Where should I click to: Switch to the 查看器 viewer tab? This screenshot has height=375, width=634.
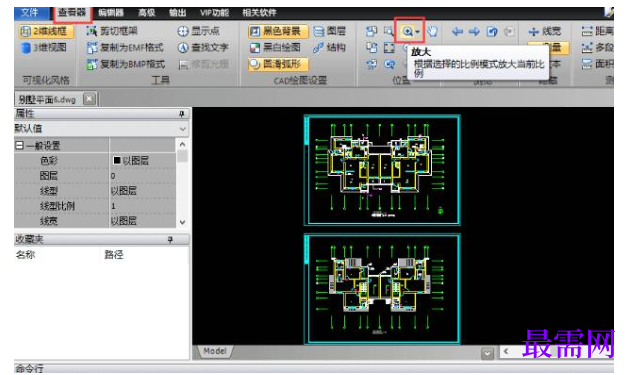click(x=72, y=13)
